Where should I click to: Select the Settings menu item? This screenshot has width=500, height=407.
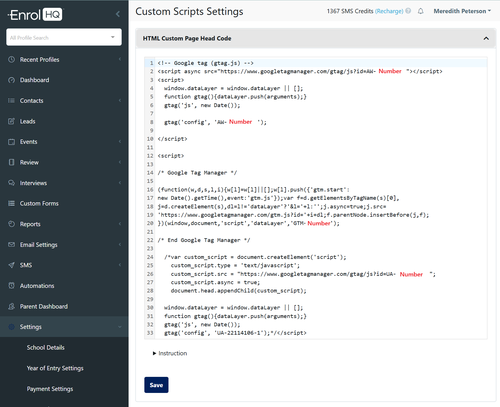point(64,327)
